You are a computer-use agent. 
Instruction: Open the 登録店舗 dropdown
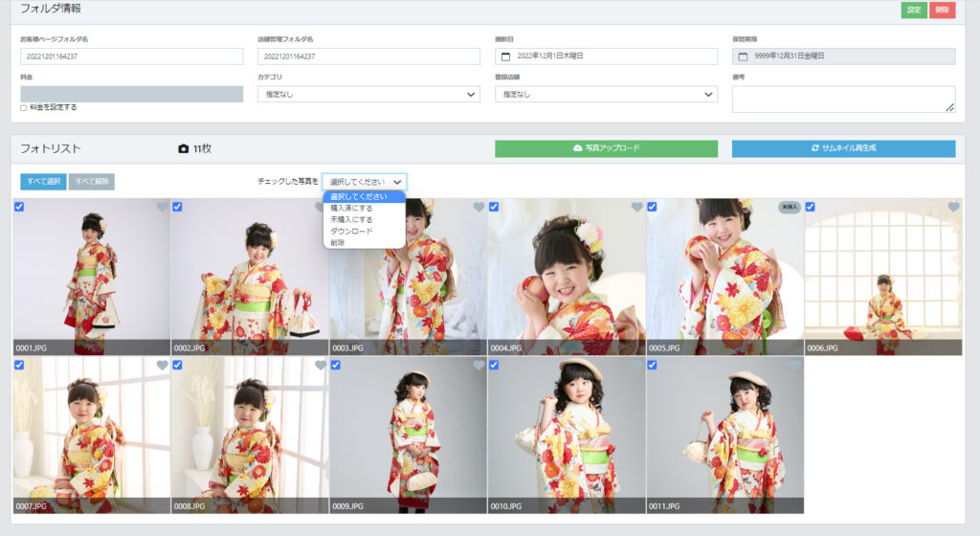click(x=606, y=94)
